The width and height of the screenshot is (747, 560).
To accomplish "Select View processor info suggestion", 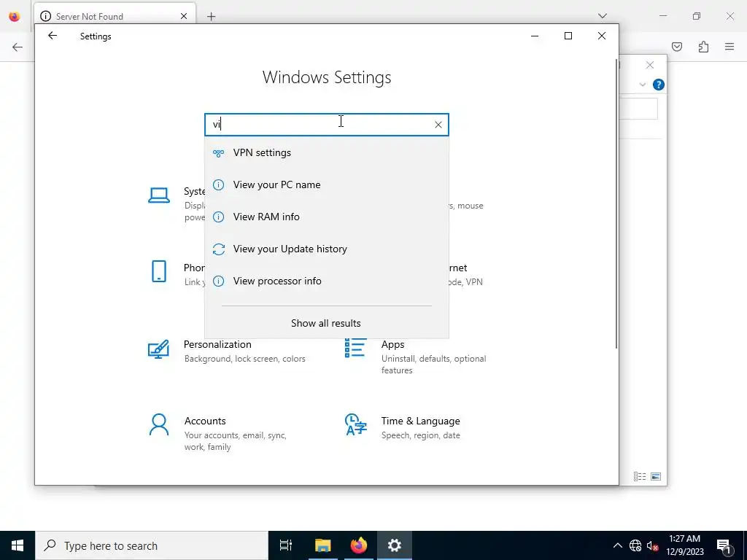I will click(327, 281).
